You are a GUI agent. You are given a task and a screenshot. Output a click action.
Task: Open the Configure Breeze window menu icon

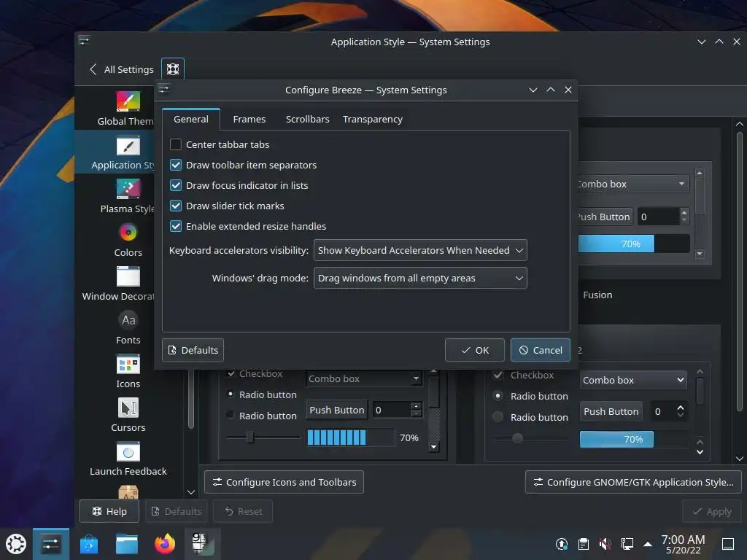point(163,89)
